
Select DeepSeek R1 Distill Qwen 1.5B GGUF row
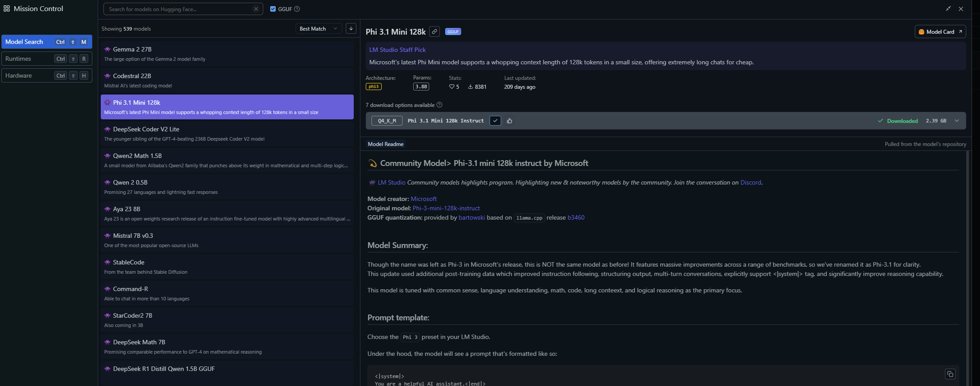227,373
